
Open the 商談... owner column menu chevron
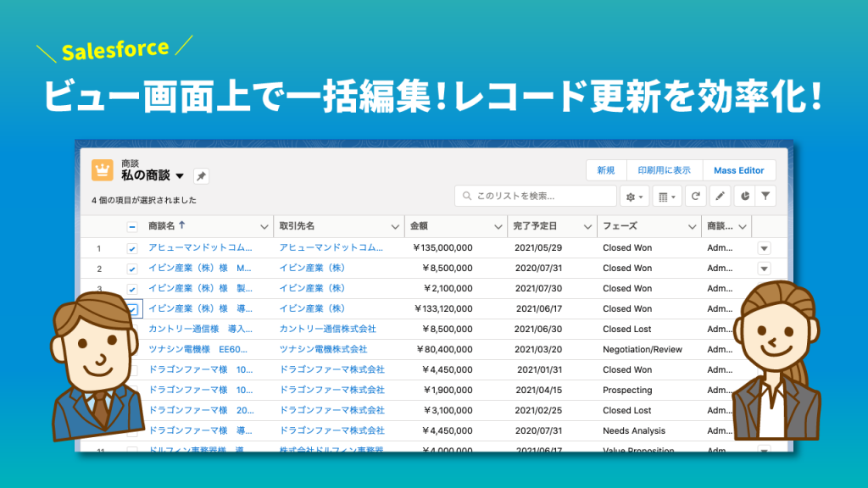[743, 227]
